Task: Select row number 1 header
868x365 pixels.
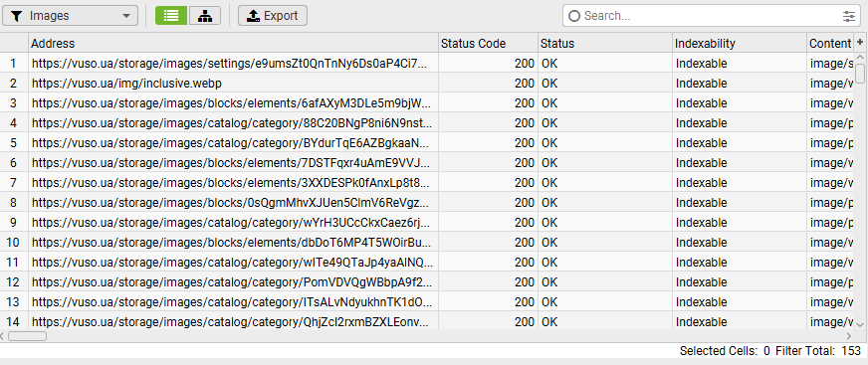Action: pos(14,64)
